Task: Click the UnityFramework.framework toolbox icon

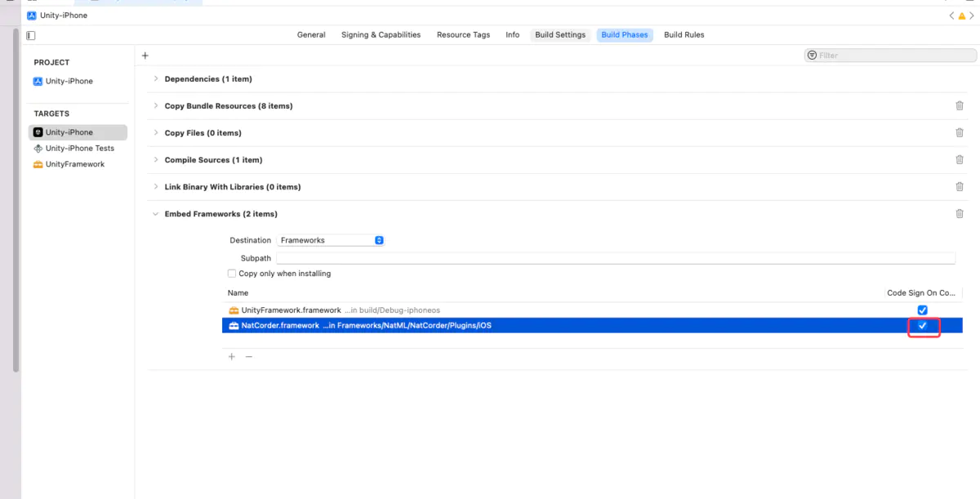Action: pos(234,310)
